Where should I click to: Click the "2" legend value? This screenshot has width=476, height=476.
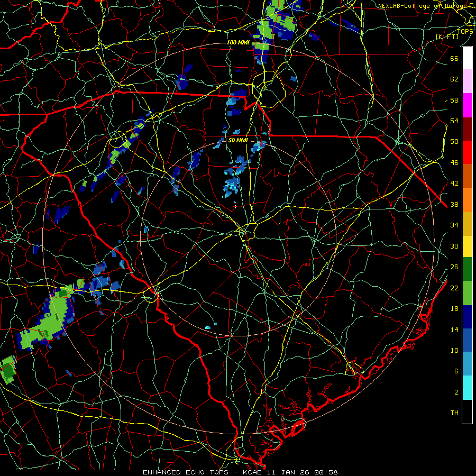[x=456, y=392]
